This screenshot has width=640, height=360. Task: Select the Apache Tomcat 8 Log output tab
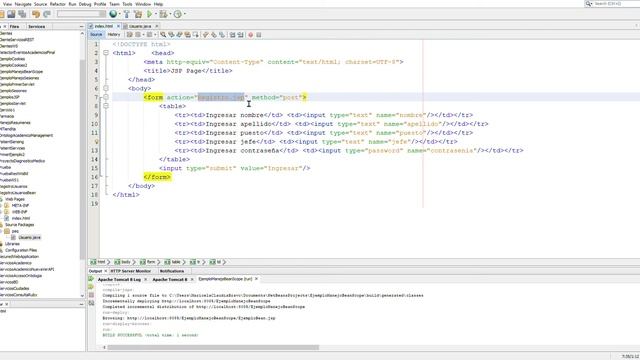coord(119,280)
